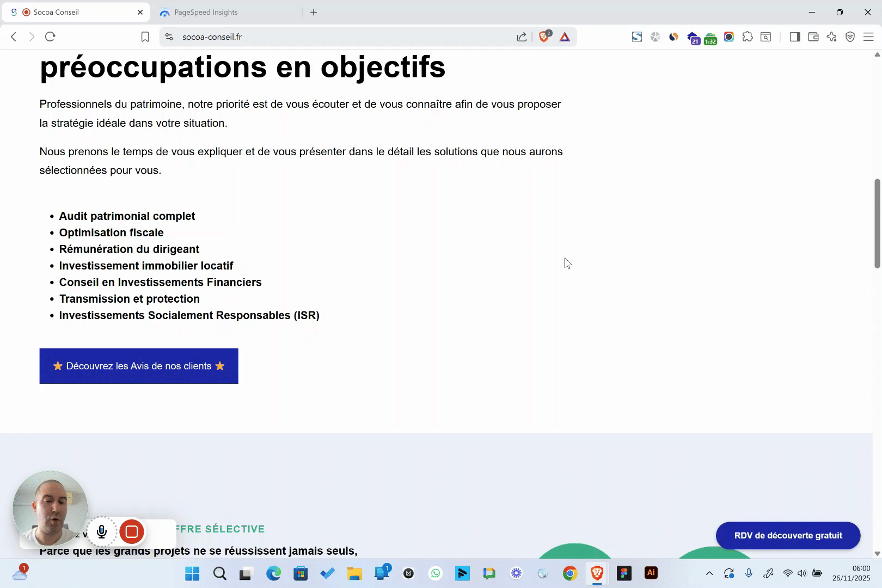Click the Brave VPN shield icon

pos(850,36)
